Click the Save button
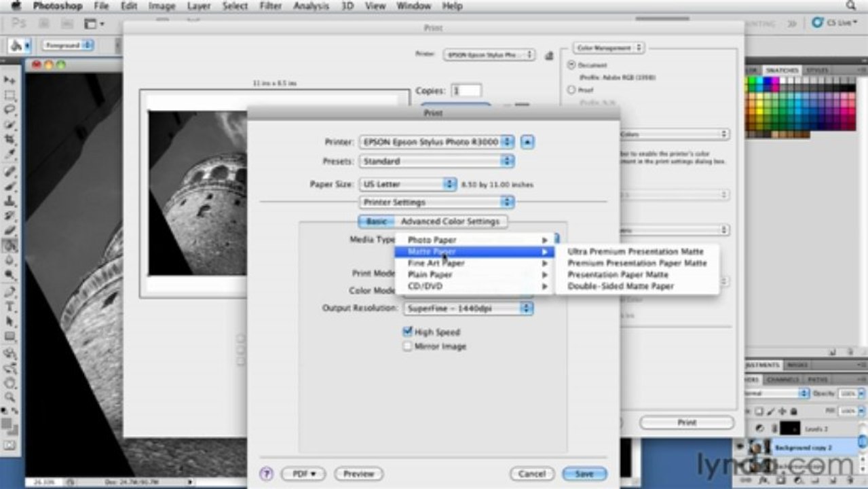This screenshot has height=489, width=868. pyautogui.click(x=584, y=474)
